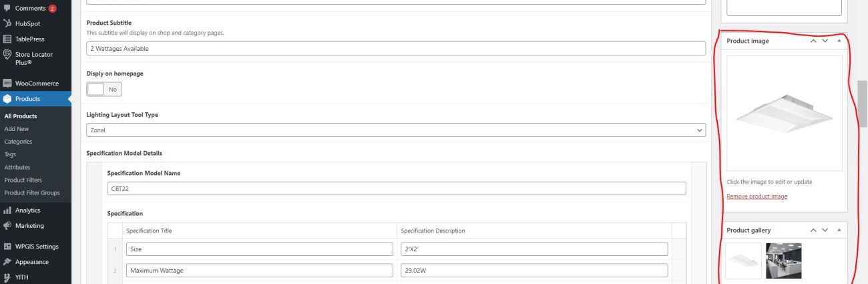The image size is (868, 284).
Task: Click the Marketing megaphone icon
Action: [7, 226]
